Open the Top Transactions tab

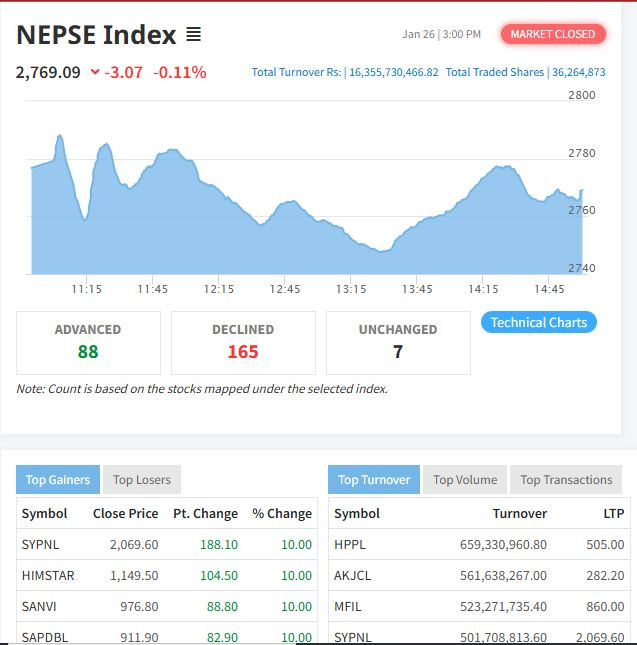click(x=566, y=480)
